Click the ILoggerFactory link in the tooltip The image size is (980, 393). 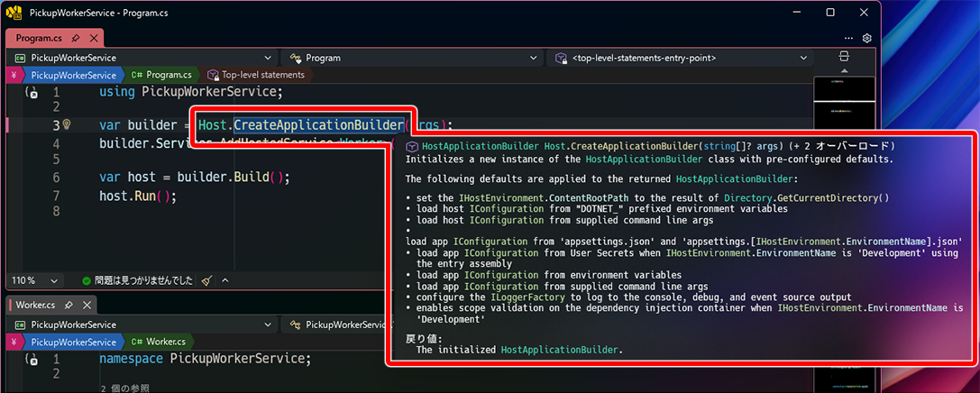pos(527,297)
